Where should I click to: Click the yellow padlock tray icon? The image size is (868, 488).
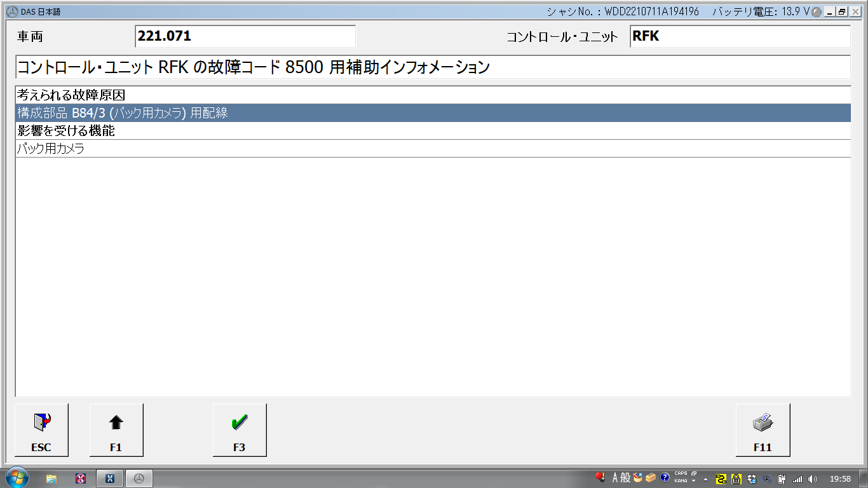point(736,478)
